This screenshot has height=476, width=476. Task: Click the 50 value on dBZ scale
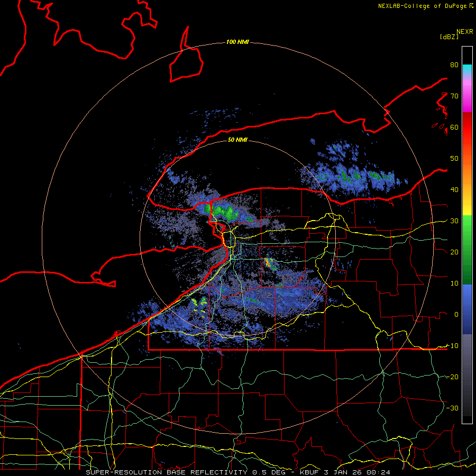[x=454, y=159]
